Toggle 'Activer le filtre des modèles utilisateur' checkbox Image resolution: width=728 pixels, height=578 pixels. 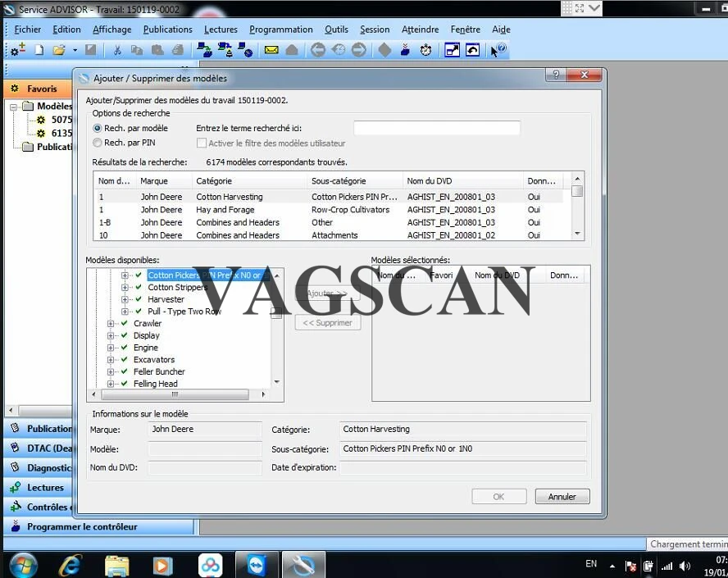coord(202,143)
